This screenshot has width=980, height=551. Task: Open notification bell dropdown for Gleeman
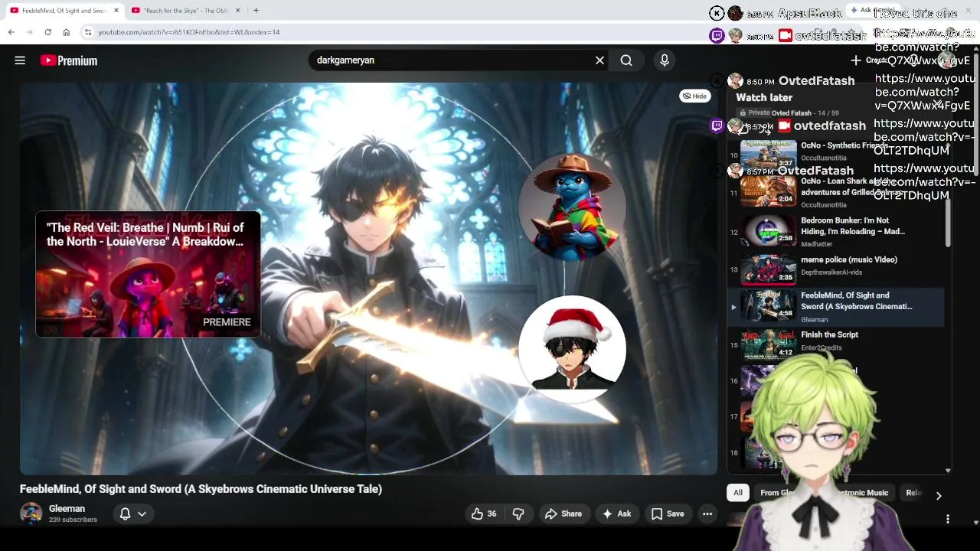[132, 514]
